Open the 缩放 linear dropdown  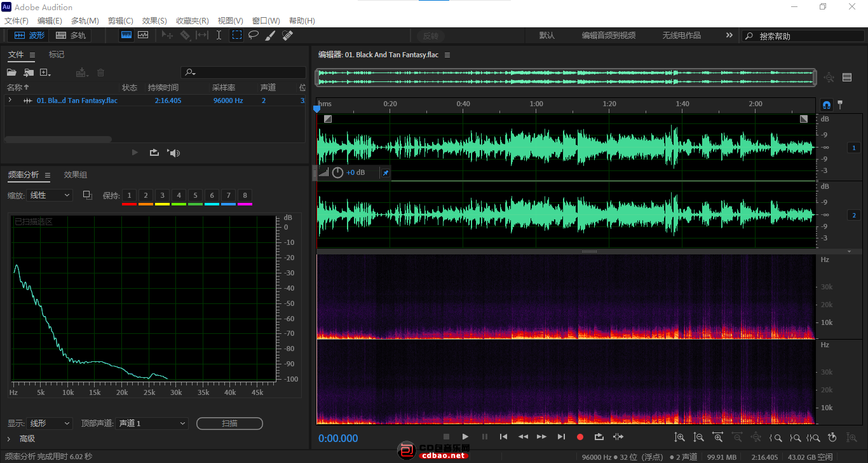pyautogui.click(x=50, y=195)
